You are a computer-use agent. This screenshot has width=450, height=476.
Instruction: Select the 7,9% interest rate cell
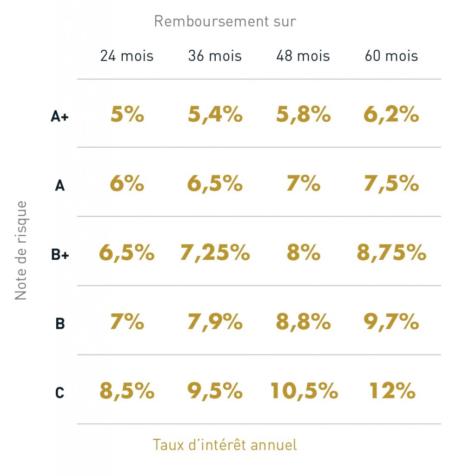[215, 322]
